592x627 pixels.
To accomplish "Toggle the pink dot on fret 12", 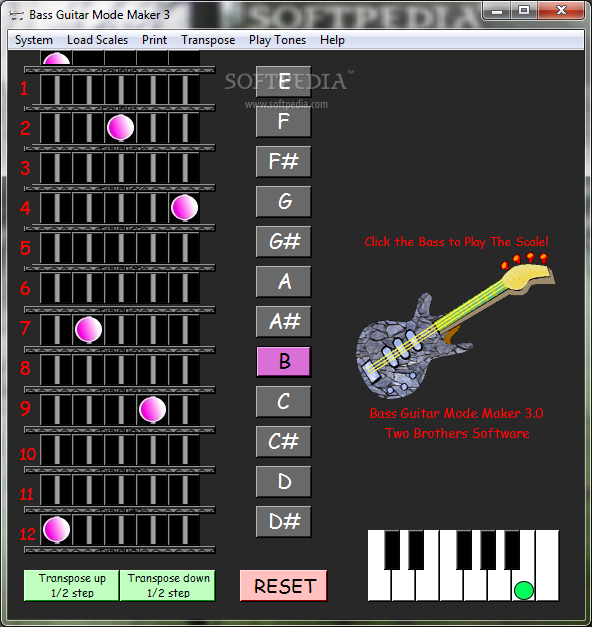I will pyautogui.click(x=56, y=529).
